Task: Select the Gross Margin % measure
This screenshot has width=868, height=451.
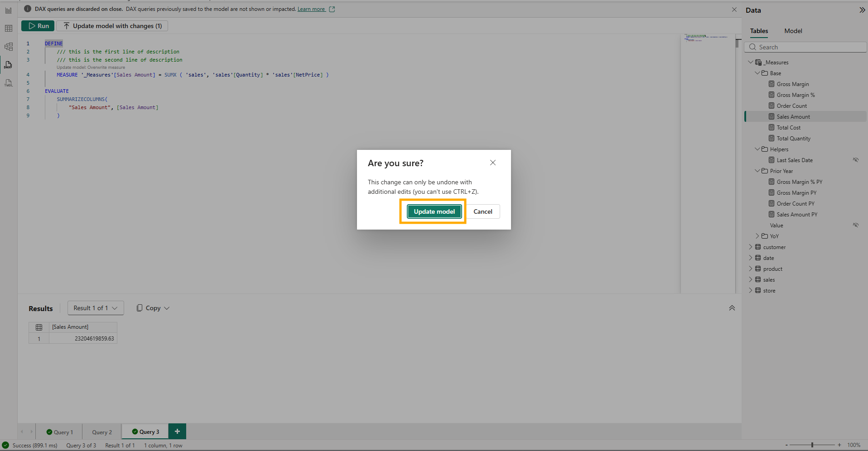Action: pos(796,95)
